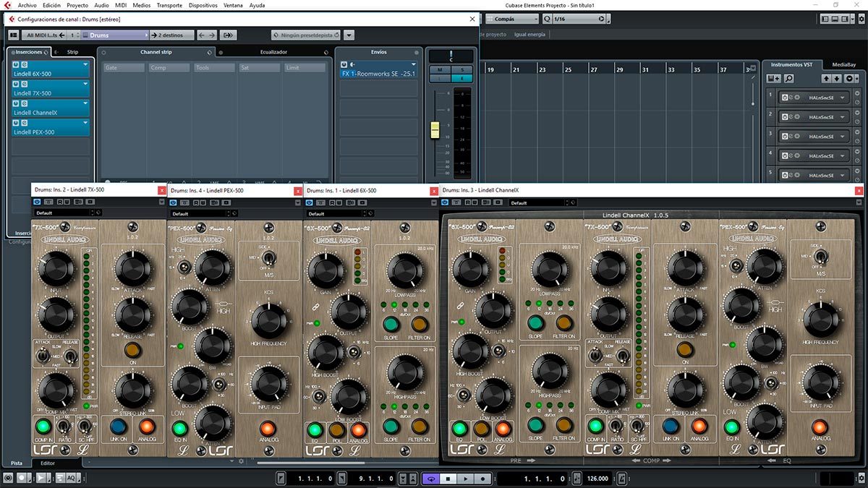Switch to the MediaBay tab
Viewport: 868px width, 488px height.
[x=843, y=64]
